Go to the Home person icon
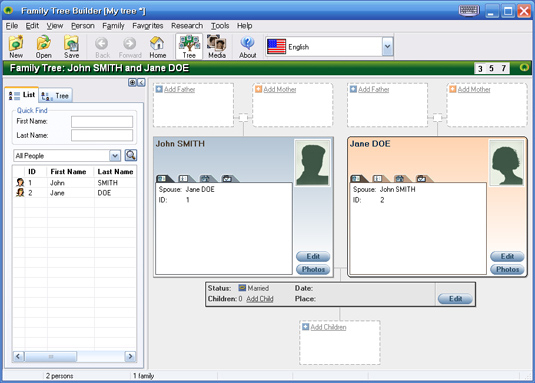This screenshot has height=383, width=535. pyautogui.click(x=157, y=46)
